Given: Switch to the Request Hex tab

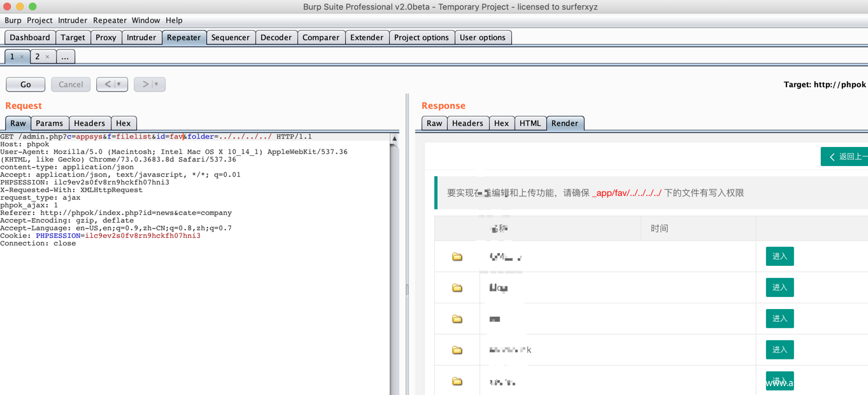Looking at the screenshot, I should click(x=124, y=123).
